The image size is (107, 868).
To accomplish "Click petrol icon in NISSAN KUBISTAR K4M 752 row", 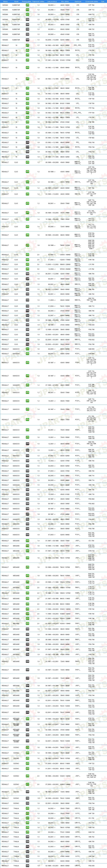I will click(x=28, y=14).
